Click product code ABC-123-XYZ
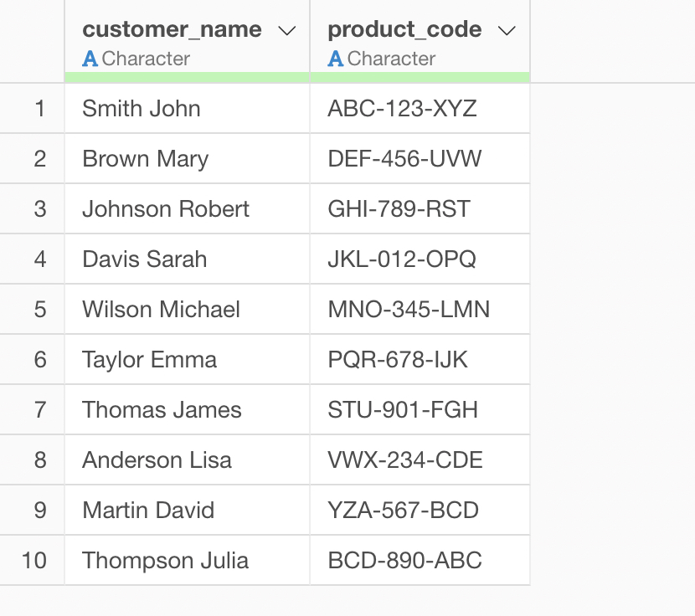This screenshot has height=616, width=695. pyautogui.click(x=402, y=109)
